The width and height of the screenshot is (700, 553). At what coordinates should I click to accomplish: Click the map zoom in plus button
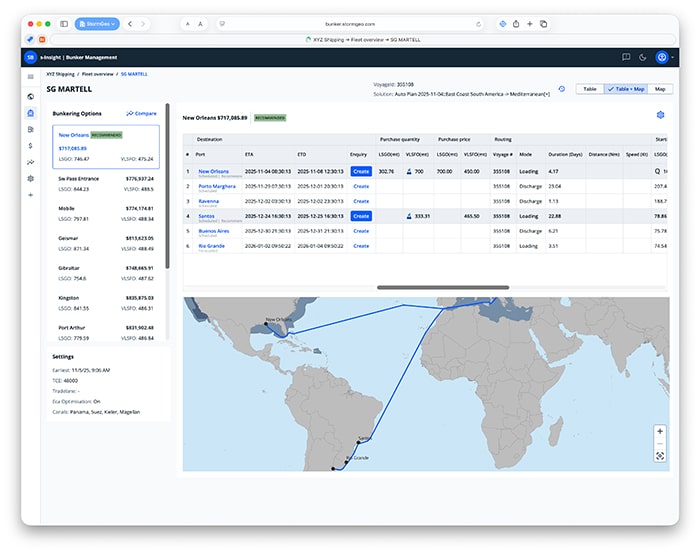point(660,431)
